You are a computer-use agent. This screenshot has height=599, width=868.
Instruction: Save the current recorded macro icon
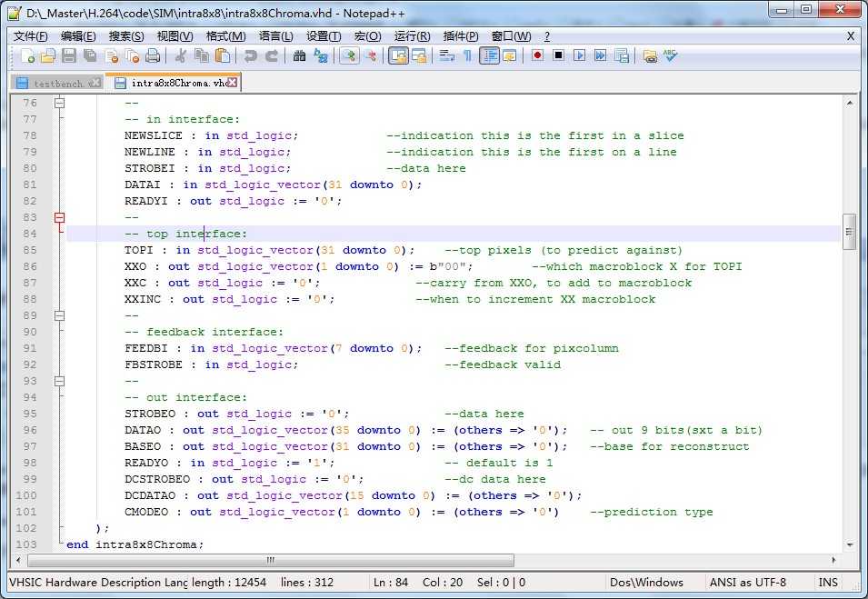[x=622, y=55]
